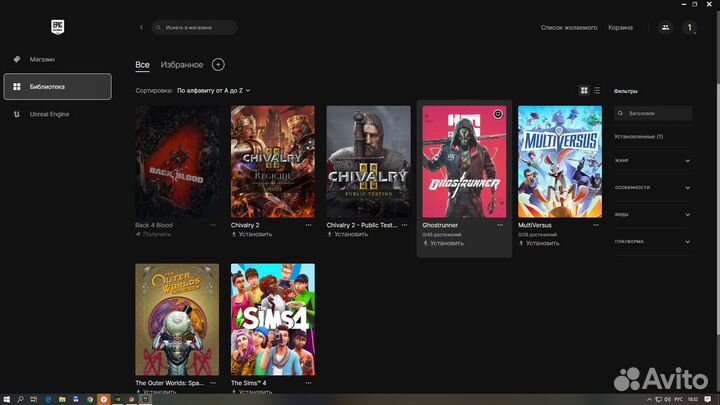Open the friends list icon
Screen dimensions: 720x405
pos(665,28)
